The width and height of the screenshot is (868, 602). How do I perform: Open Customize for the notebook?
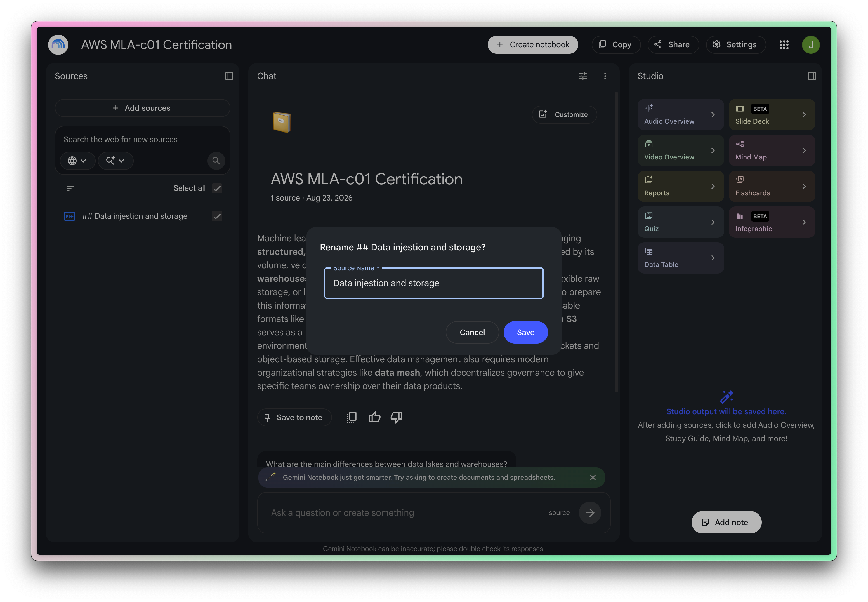click(564, 115)
